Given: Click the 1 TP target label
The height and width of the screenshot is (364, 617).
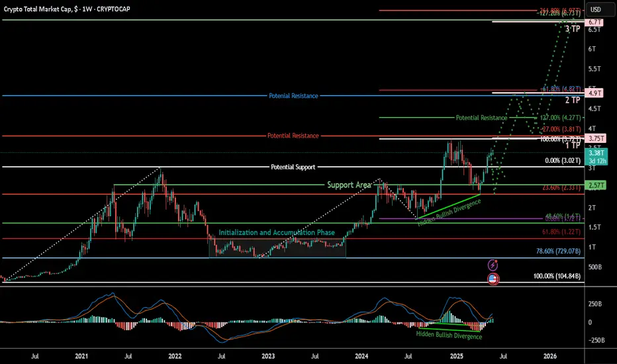Looking at the screenshot, I should click(x=573, y=145).
